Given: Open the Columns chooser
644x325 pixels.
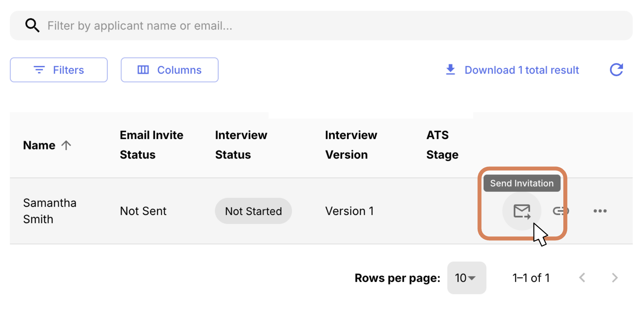Looking at the screenshot, I should tap(169, 70).
